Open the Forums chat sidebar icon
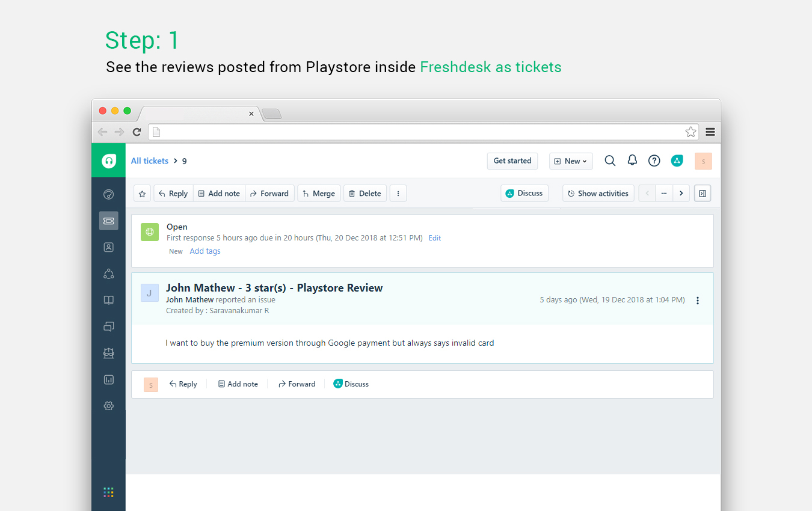This screenshot has height=511, width=812. 108,326
